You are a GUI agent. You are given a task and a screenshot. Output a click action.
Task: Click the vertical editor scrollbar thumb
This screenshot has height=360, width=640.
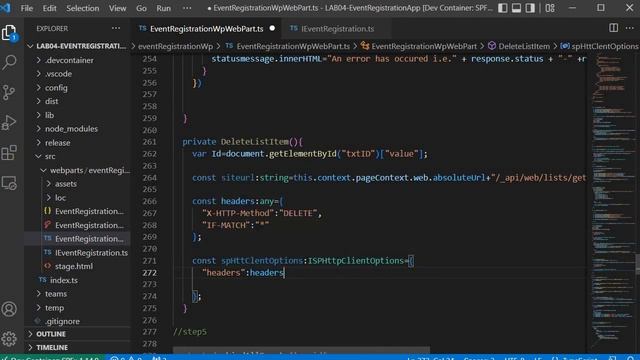pos(637,264)
